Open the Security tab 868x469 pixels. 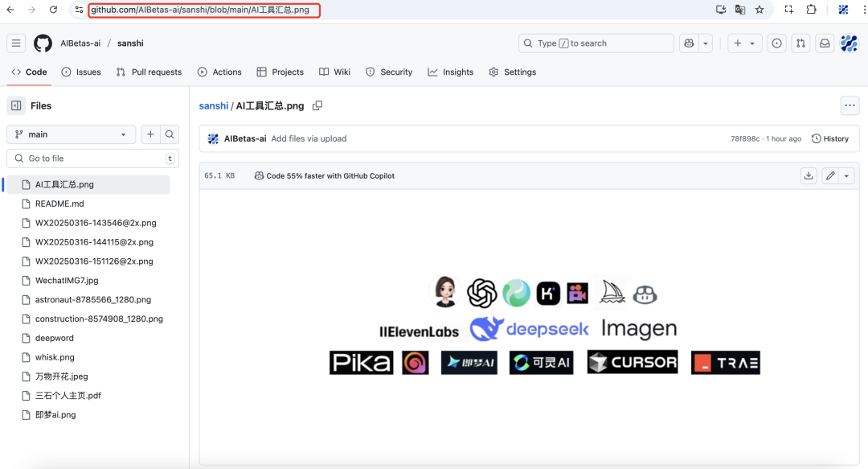coord(389,72)
